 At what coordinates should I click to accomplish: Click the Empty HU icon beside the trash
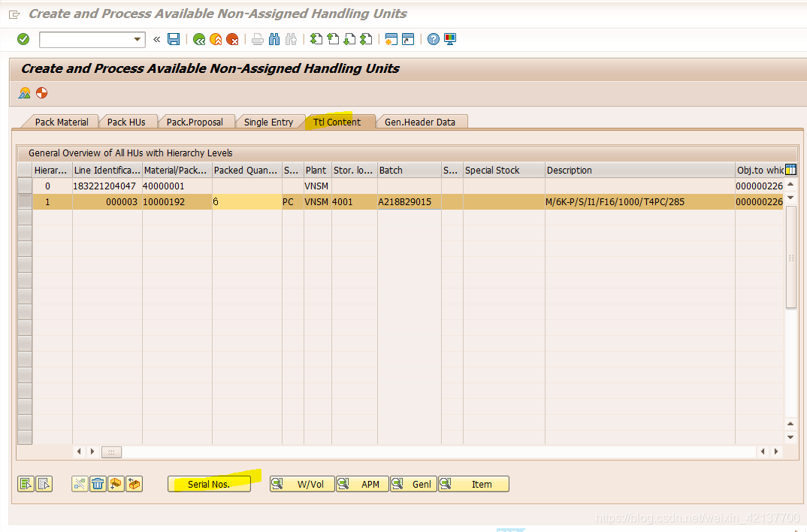[x=80, y=484]
